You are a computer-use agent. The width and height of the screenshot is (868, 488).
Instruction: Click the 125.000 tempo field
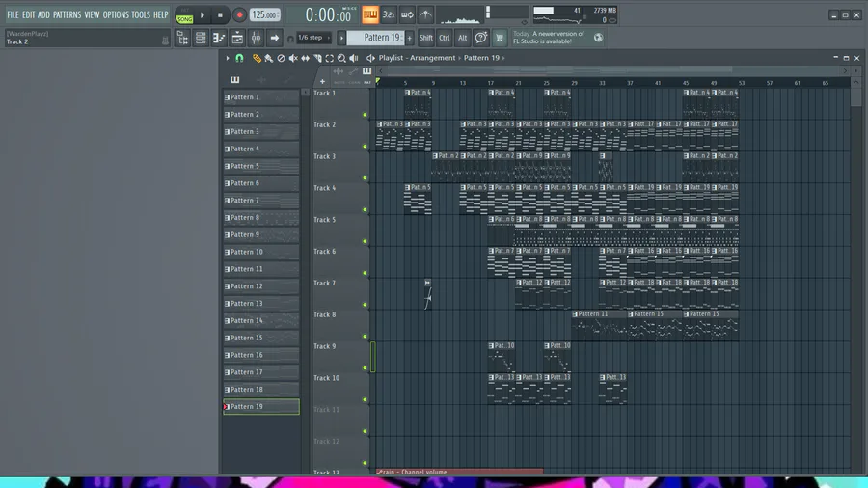(x=264, y=14)
